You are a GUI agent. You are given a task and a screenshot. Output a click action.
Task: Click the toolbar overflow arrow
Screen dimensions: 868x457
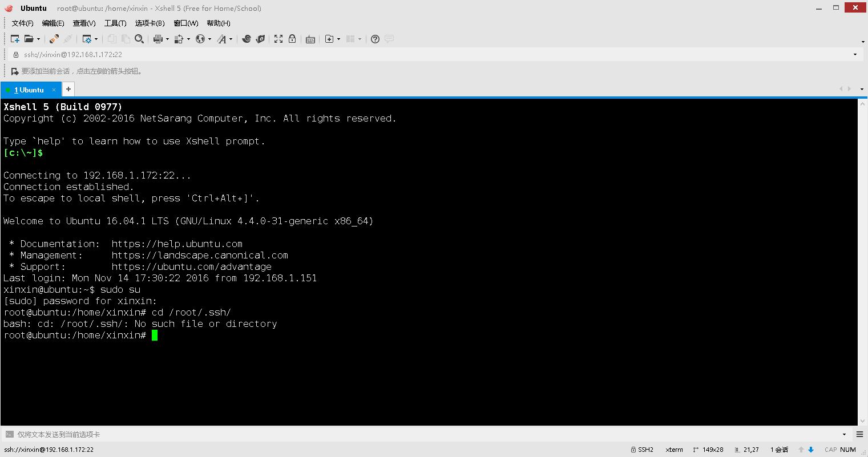pos(863,42)
